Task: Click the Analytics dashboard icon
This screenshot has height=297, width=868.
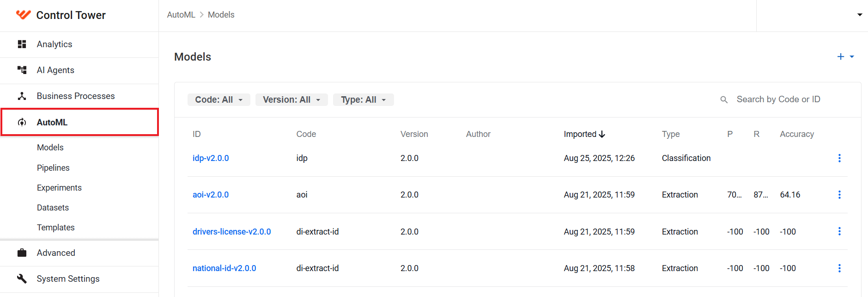Action: point(22,44)
